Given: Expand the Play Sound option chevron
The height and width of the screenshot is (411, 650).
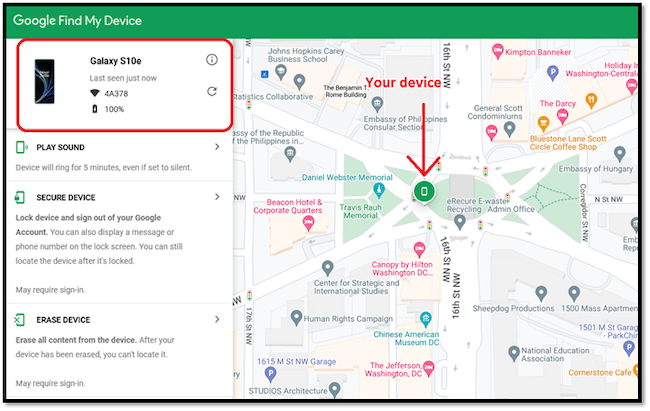Looking at the screenshot, I should click(x=217, y=147).
